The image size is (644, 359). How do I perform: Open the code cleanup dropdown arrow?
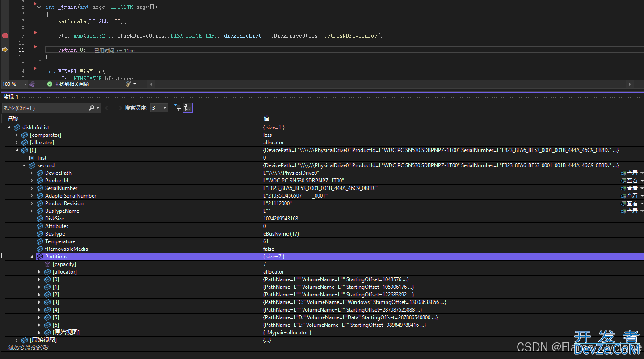[135, 84]
